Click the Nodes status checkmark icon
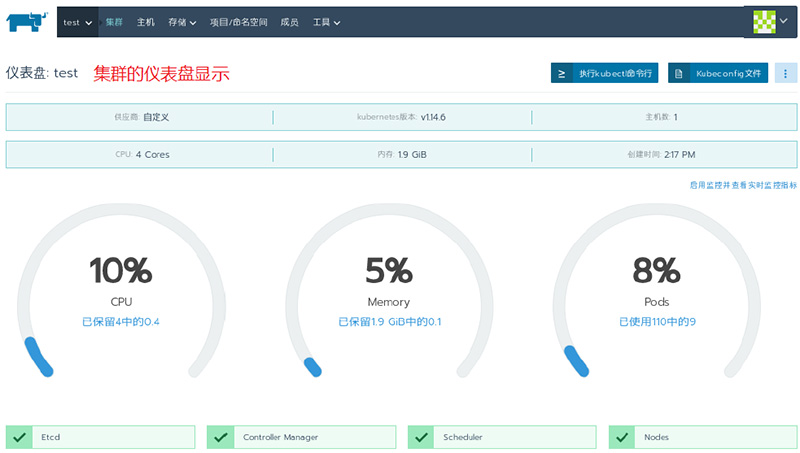 622,437
